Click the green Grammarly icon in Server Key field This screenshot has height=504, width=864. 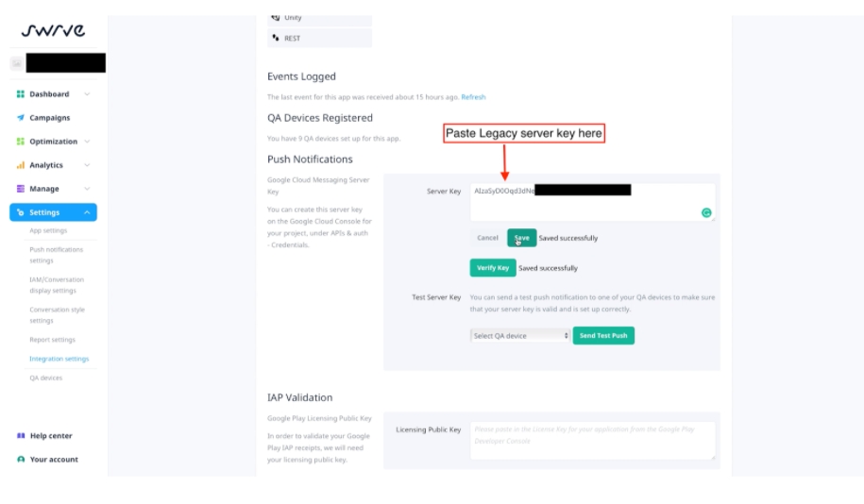pos(706,213)
